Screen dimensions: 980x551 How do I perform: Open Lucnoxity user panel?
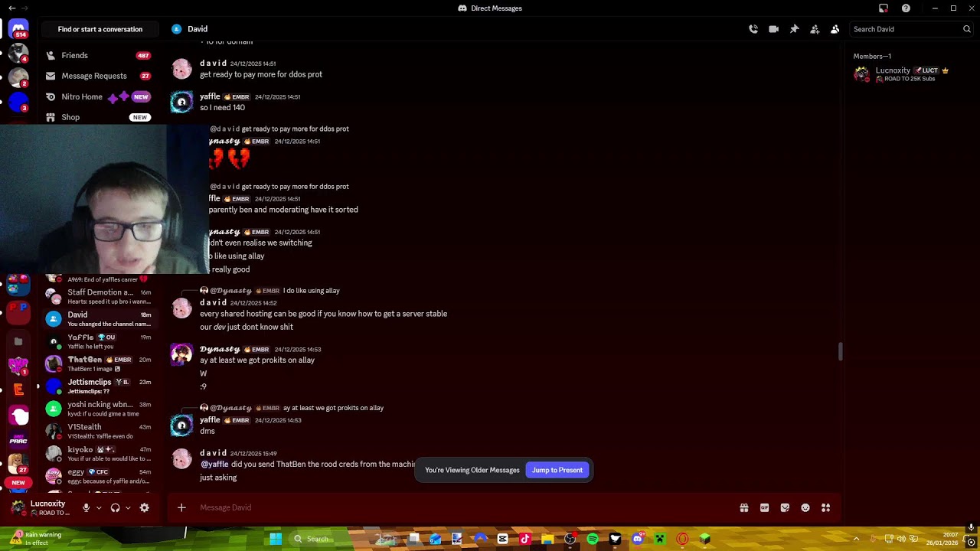point(43,507)
